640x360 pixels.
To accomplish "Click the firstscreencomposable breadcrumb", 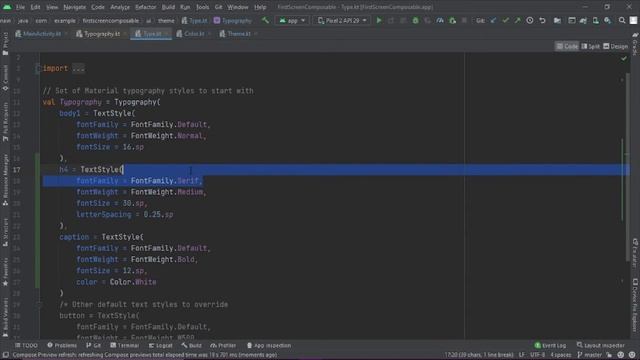I will point(111,20).
